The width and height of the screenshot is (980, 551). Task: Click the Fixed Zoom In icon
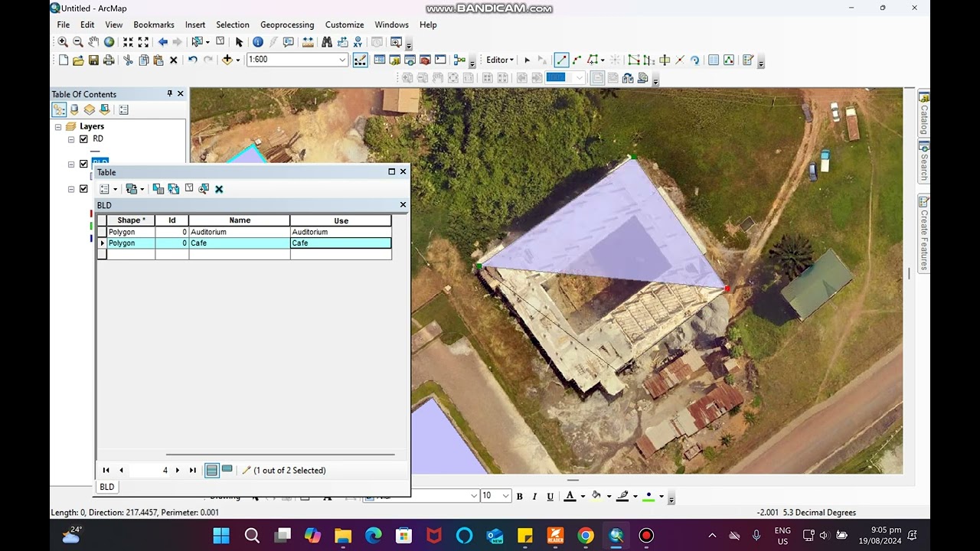click(x=128, y=42)
